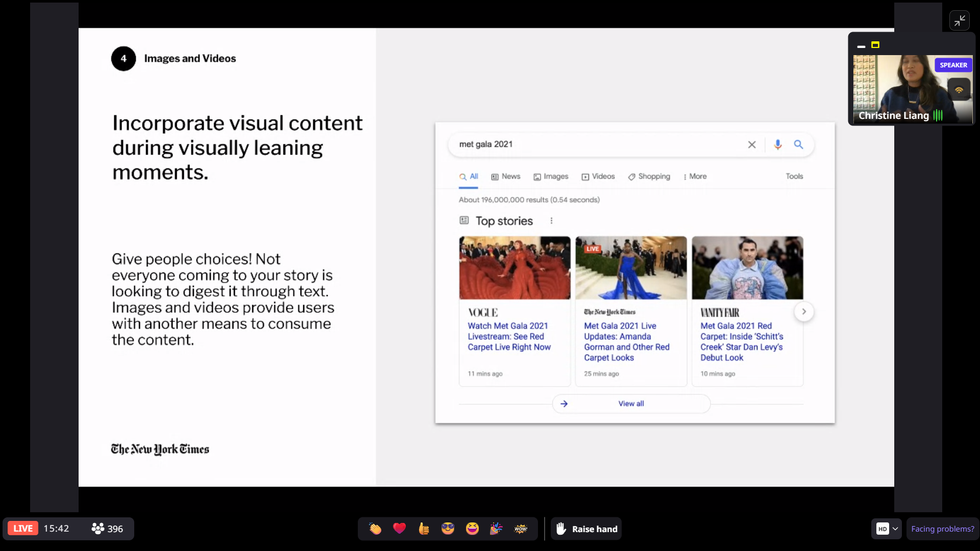Viewport: 980px width, 551px height.
Task: Send the WOW reaction
Action: (x=520, y=529)
